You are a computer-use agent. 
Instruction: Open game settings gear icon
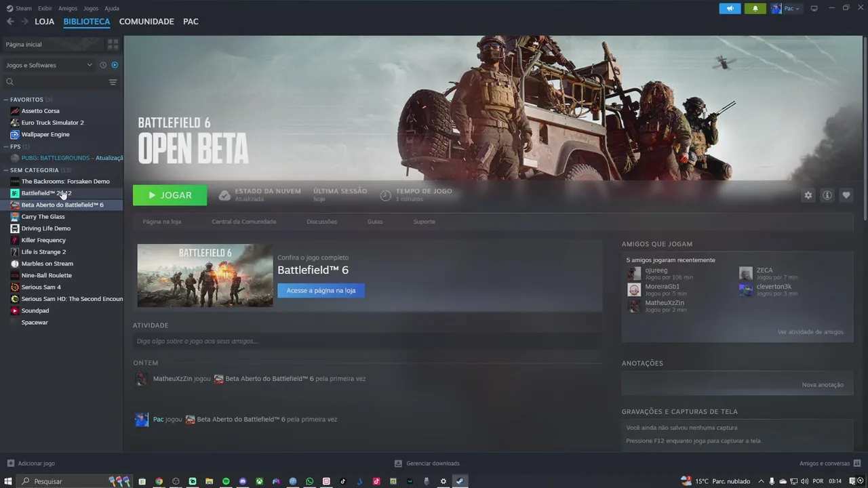point(808,195)
